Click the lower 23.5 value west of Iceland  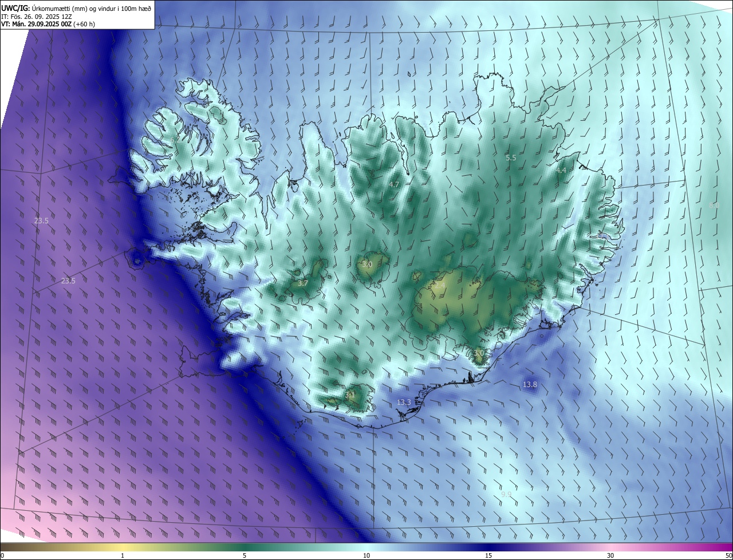(x=68, y=281)
